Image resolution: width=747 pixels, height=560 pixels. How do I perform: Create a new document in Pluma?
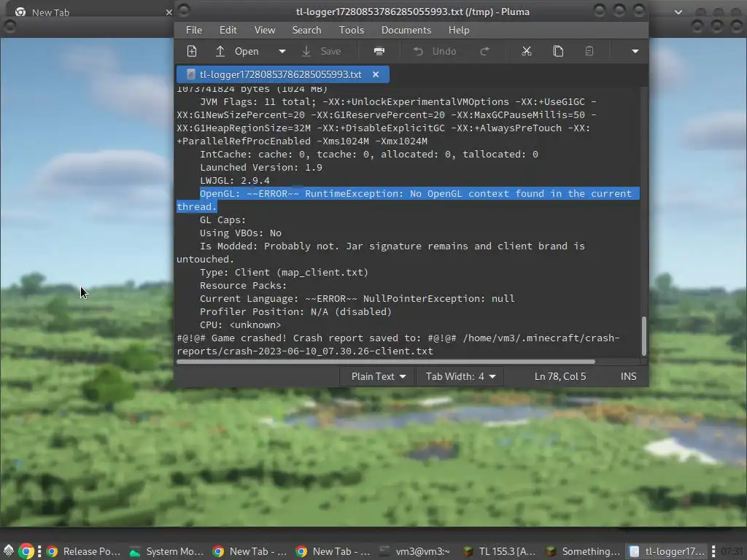tap(192, 52)
